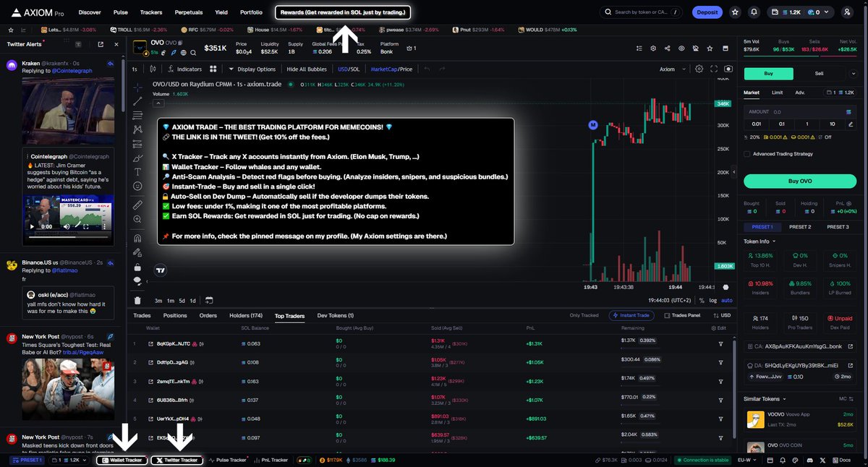
Task: Toggle log scale on chart
Action: (714, 300)
